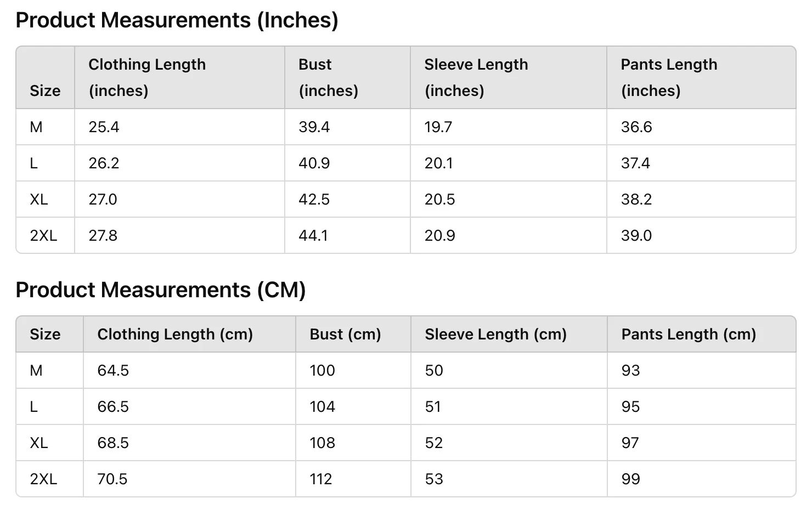The image size is (812, 510).
Task: Select the 40.9 bust value for size L
Action: coord(314,163)
